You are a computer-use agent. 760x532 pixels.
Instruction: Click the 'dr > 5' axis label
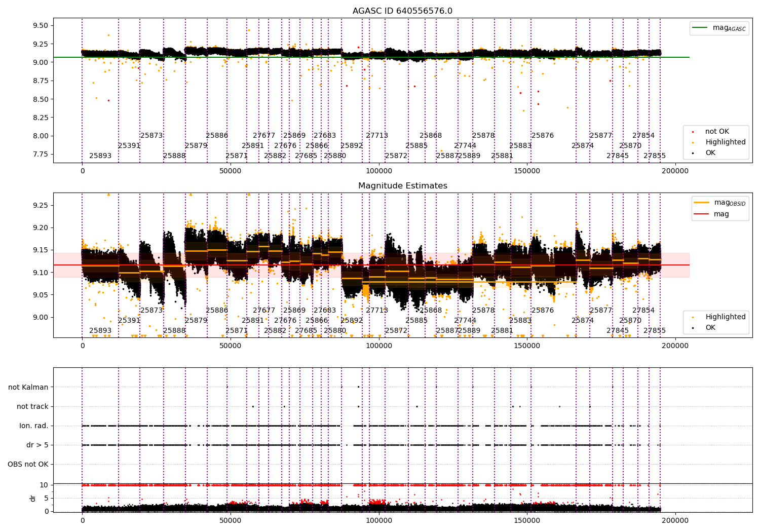[x=37, y=445]
